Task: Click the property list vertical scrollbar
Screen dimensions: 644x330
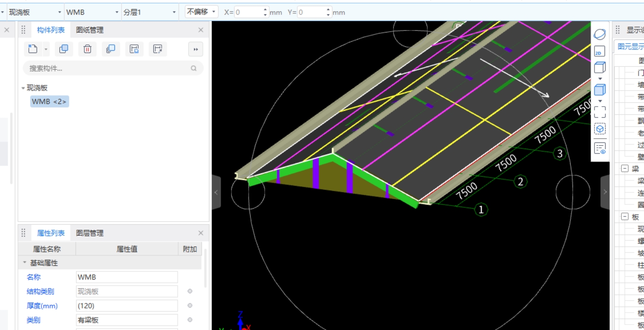Action: click(206, 269)
